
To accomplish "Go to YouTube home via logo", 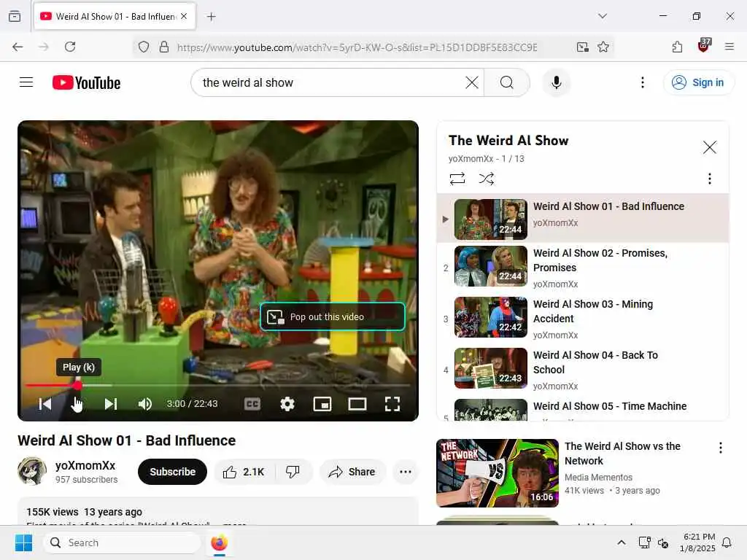I will [86, 82].
